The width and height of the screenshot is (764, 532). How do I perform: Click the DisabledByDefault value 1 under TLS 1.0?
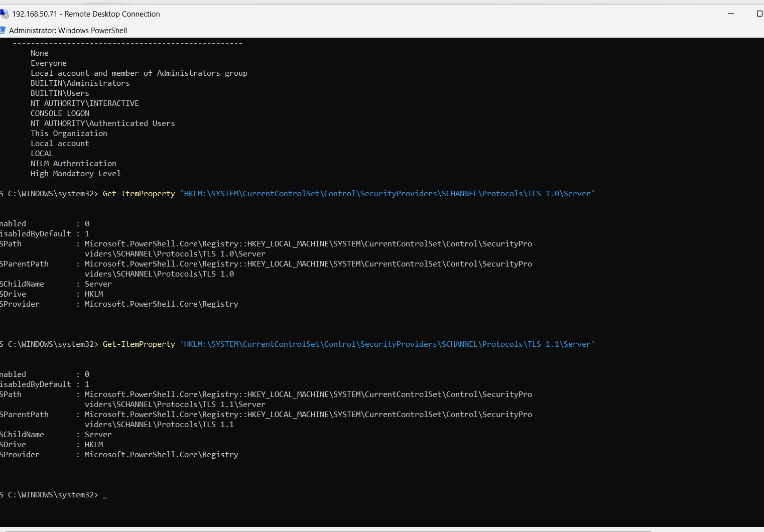[87, 234]
